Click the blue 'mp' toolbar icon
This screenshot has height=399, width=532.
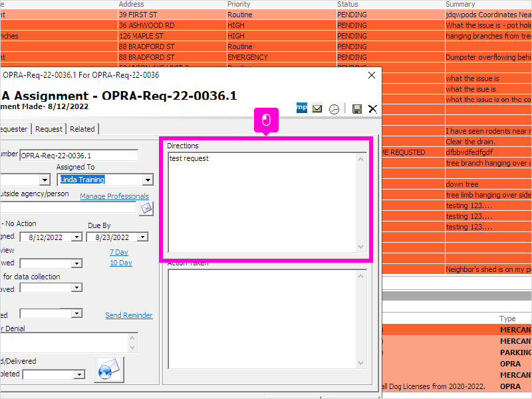302,108
